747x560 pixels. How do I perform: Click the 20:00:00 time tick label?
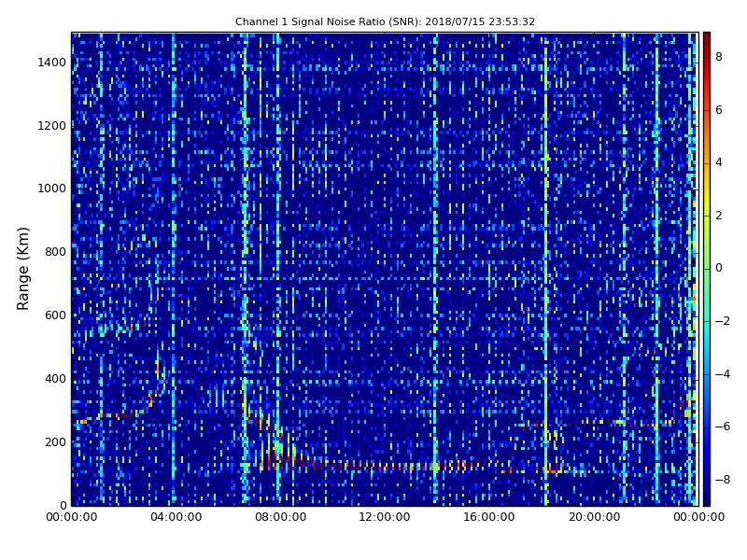[x=594, y=517]
